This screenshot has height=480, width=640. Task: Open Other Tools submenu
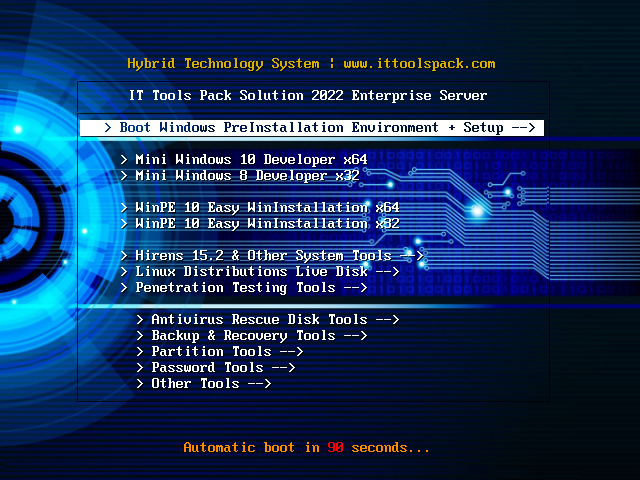pyautogui.click(x=204, y=383)
